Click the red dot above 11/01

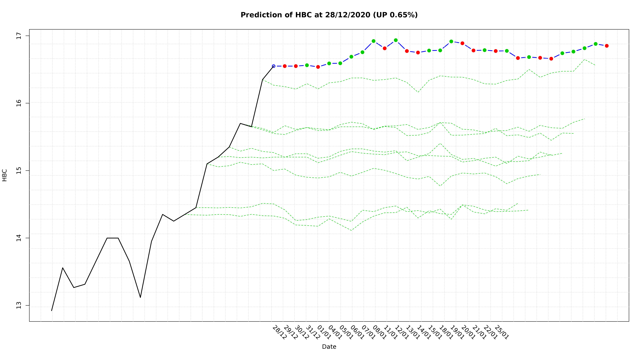[384, 48]
